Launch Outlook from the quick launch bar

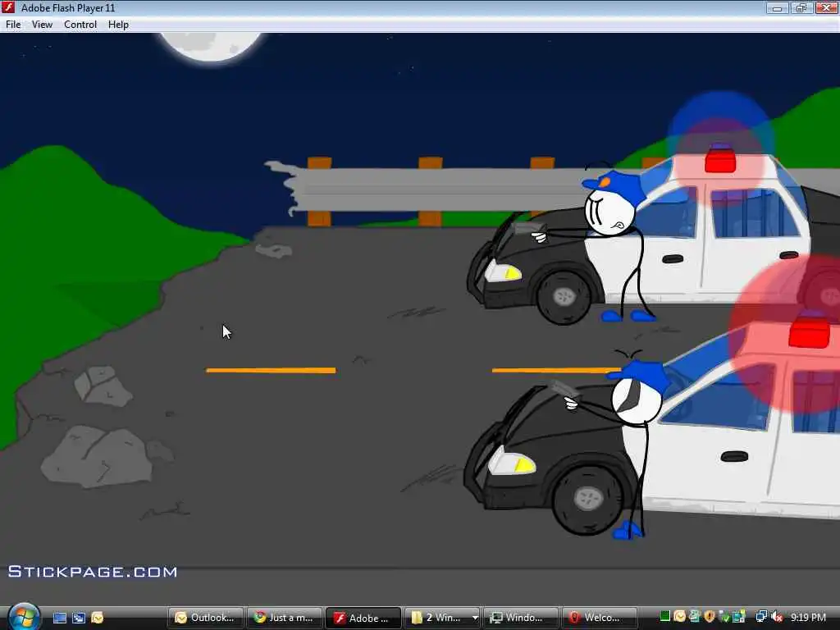click(x=98, y=618)
